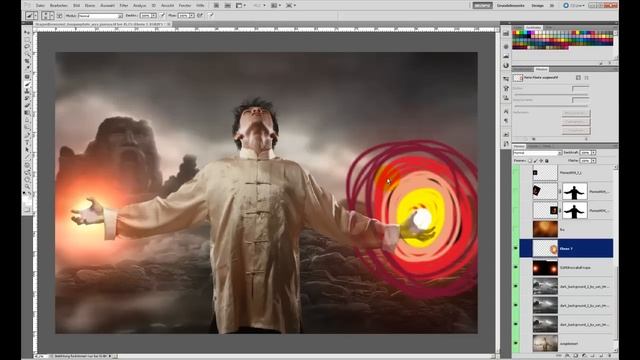Open the Bearbeiten menu
This screenshot has height=360, width=640.
pos(59,6)
